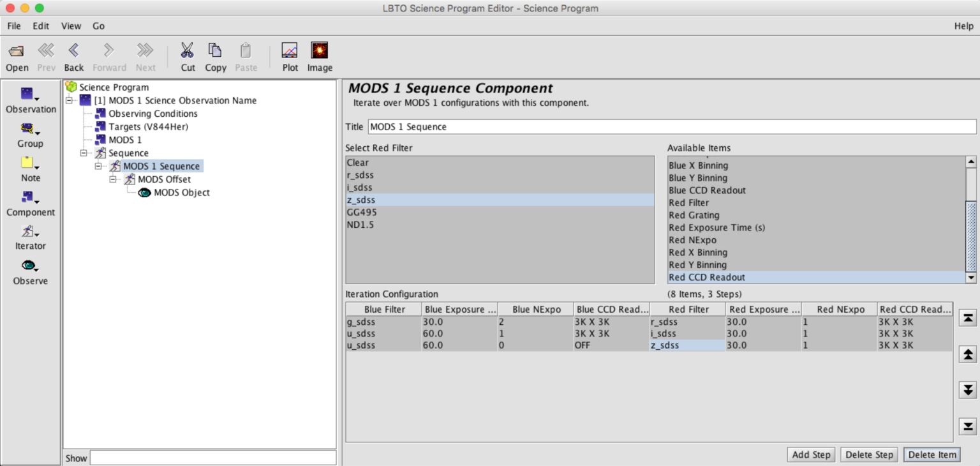Move step up one position
Viewport: 980px width, 466px height.
pos(968,354)
